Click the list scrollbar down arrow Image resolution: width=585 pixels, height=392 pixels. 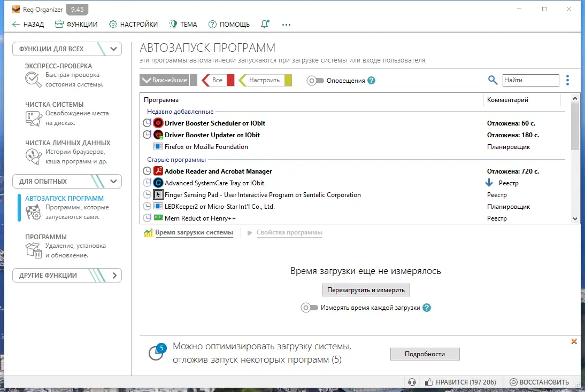(575, 219)
